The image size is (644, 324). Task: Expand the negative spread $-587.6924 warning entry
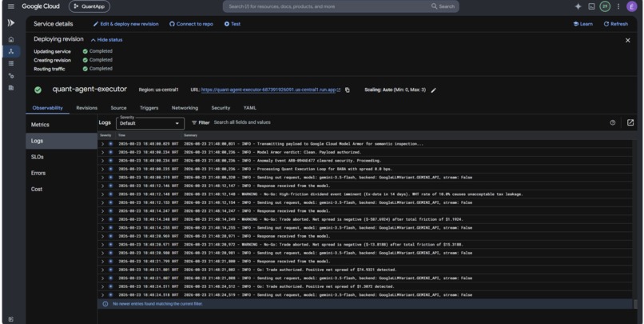[103, 219]
